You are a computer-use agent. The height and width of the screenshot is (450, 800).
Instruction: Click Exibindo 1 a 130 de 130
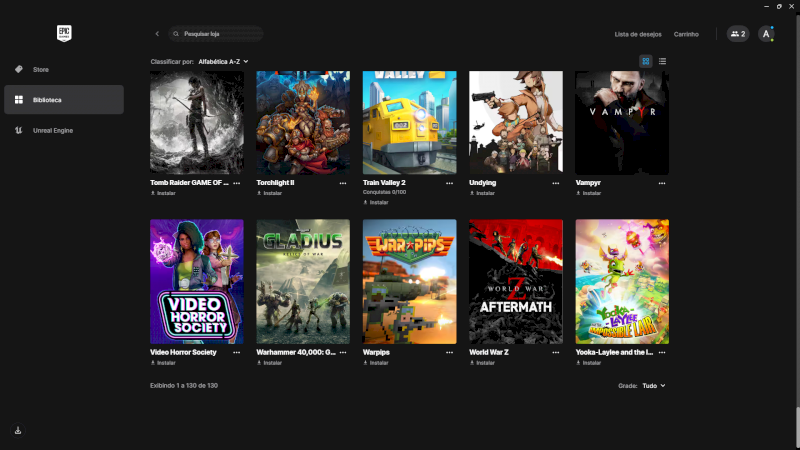coord(184,386)
